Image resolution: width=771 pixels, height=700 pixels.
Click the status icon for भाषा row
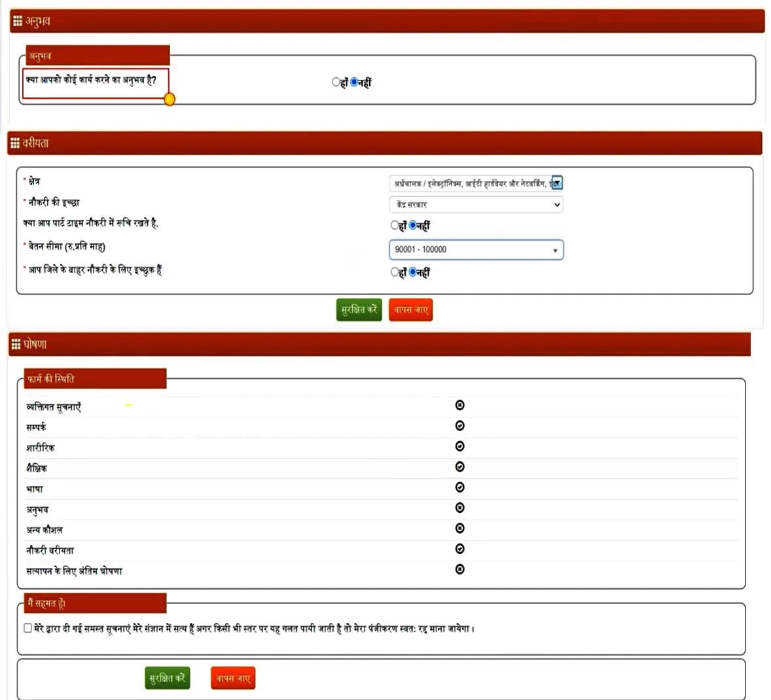[459, 487]
